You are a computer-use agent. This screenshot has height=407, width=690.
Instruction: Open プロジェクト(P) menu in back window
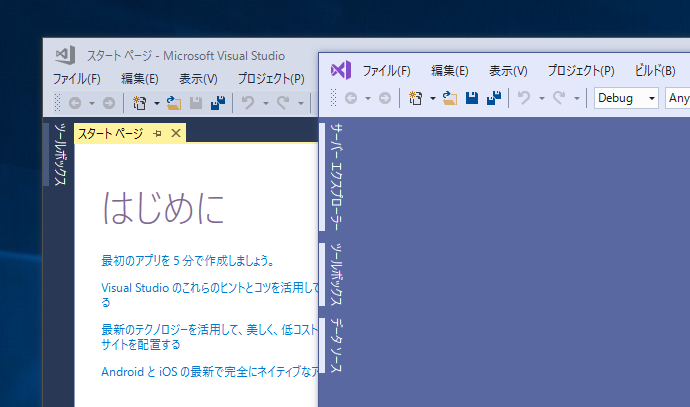271,79
